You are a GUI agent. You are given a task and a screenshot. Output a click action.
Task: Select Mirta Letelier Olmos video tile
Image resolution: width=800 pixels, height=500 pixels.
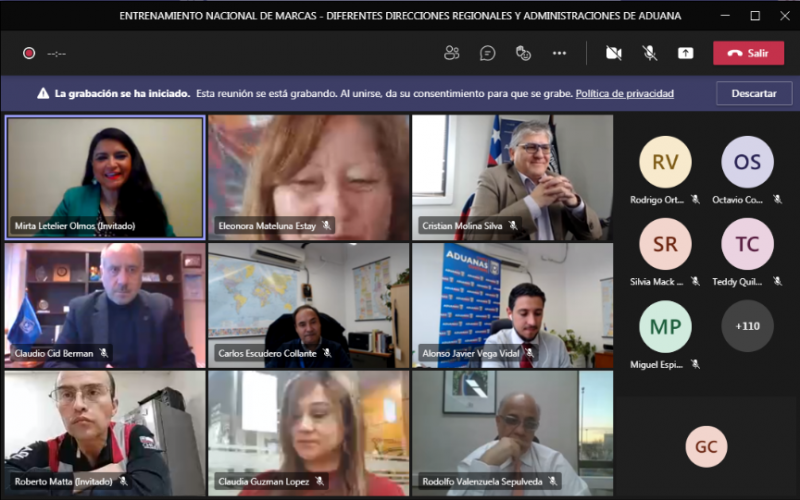point(105,177)
